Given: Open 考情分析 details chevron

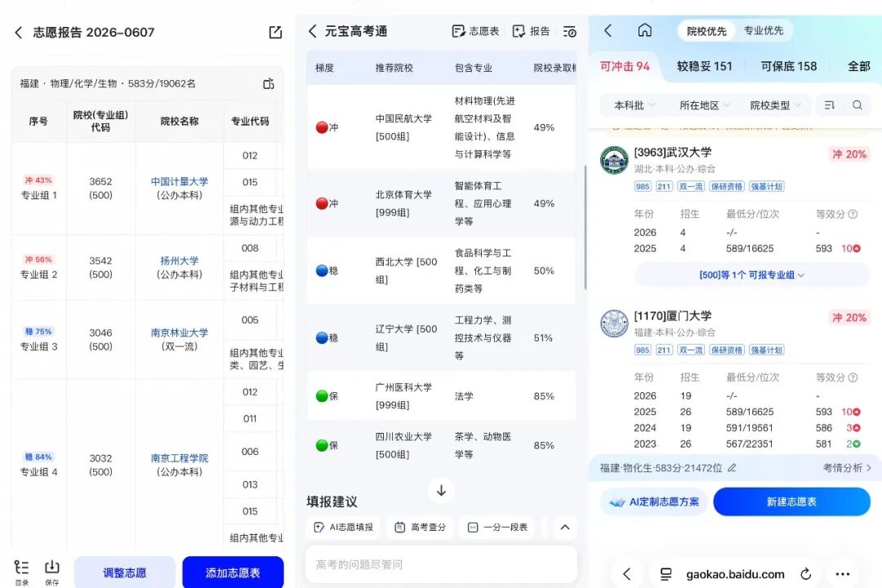Looking at the screenshot, I should [847, 468].
